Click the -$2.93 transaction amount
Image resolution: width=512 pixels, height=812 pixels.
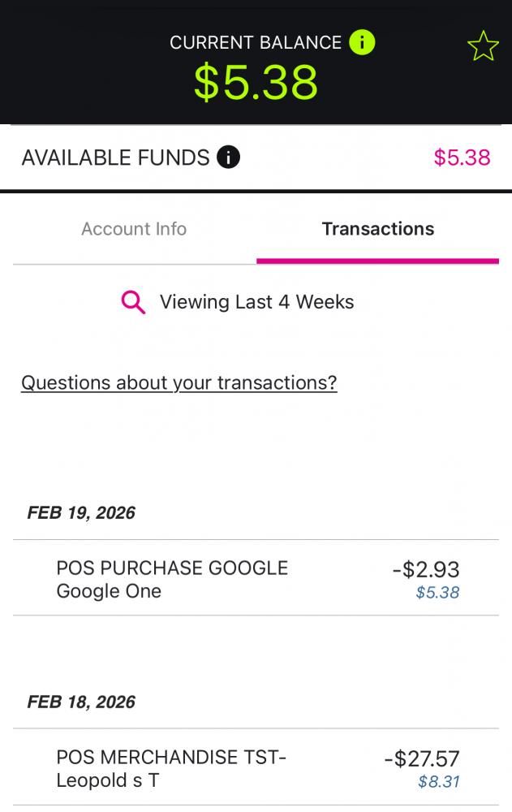[425, 569]
